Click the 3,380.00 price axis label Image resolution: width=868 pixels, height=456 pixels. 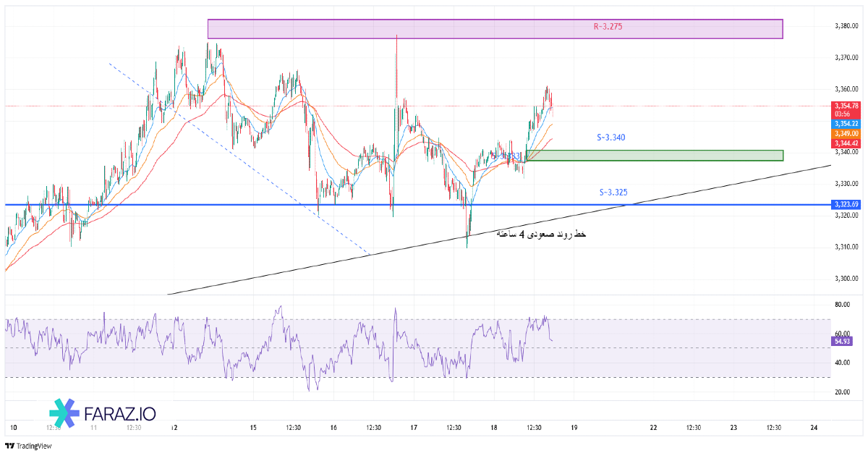[846, 26]
